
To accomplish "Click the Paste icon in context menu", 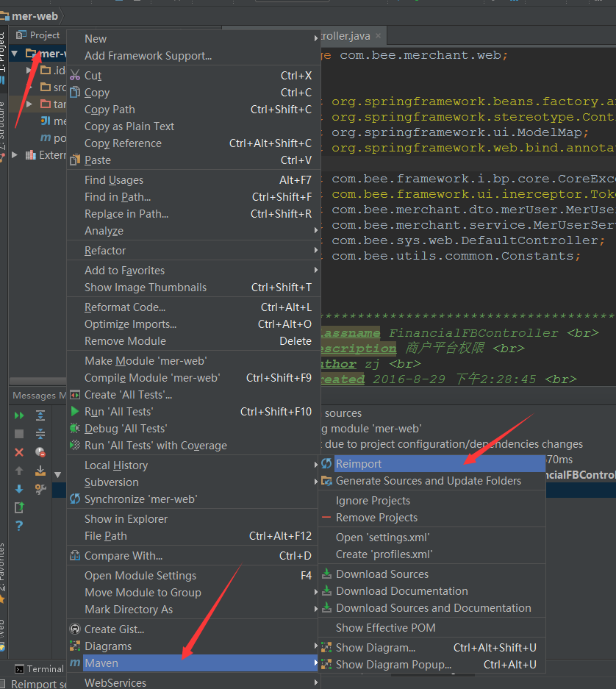I will (x=75, y=160).
